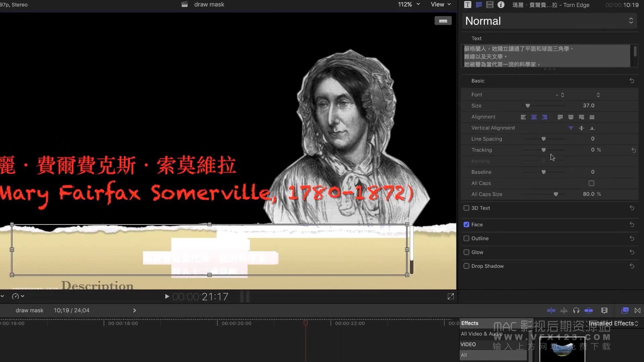Adjust the Line Spacing slider
This screenshot has width=644, height=362.
point(544,139)
